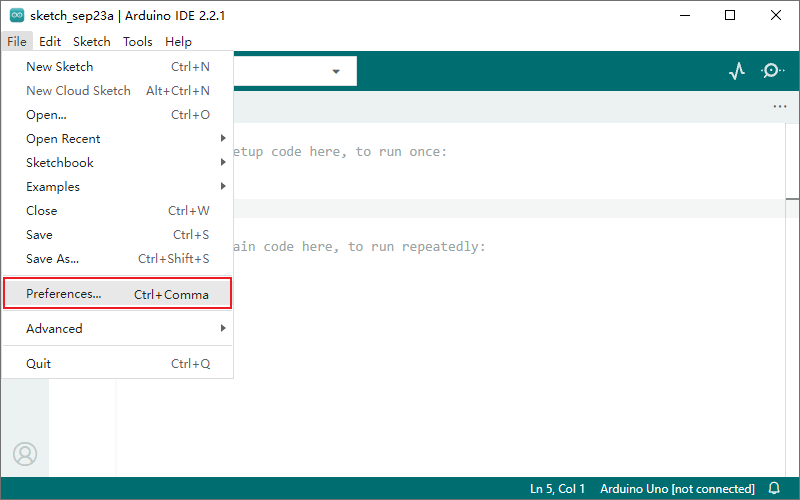
Task: Click Arduino Uno [not connected] status text
Action: tap(677, 489)
